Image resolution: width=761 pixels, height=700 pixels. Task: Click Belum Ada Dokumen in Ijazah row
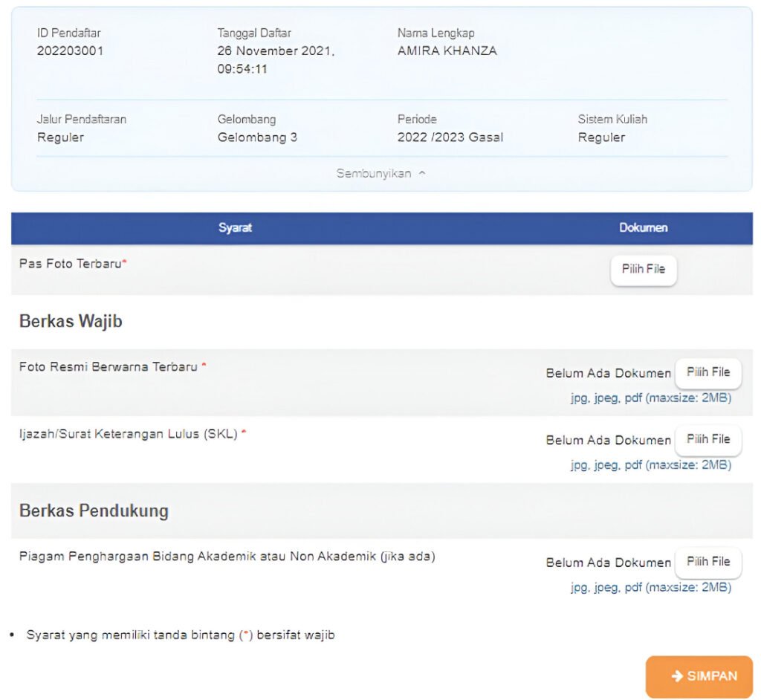(x=608, y=440)
